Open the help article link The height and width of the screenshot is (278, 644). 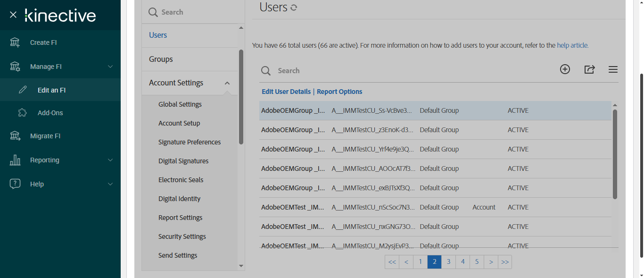coord(572,45)
